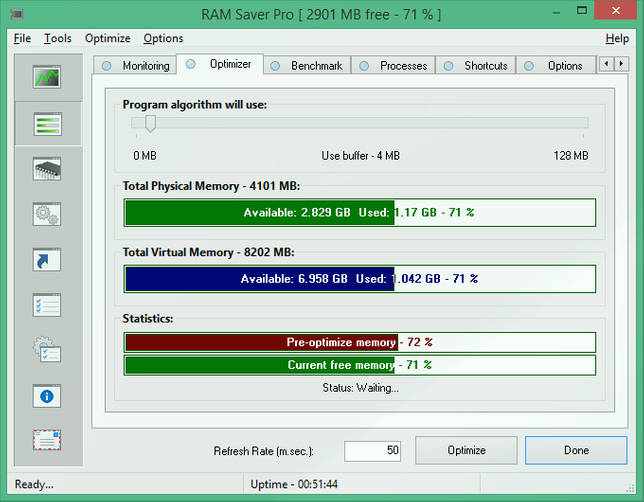Click the 'Refresh Rate (m.sec.):' label

pos(264,451)
